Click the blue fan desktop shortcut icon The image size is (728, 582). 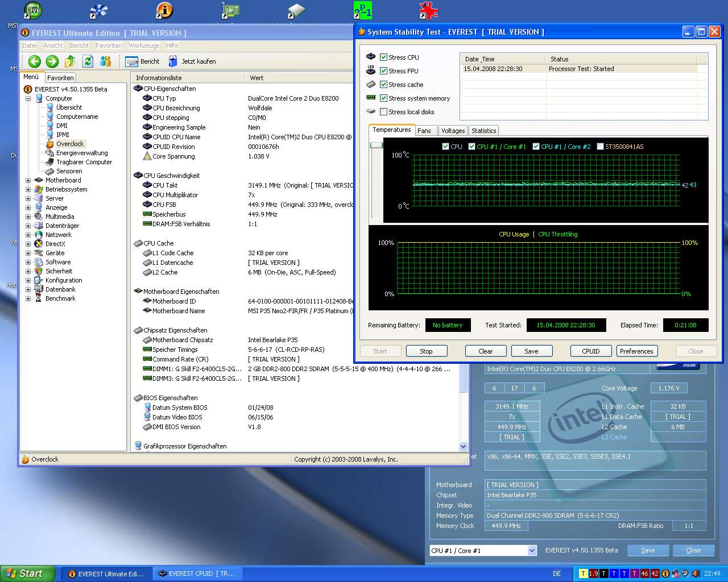(x=99, y=10)
